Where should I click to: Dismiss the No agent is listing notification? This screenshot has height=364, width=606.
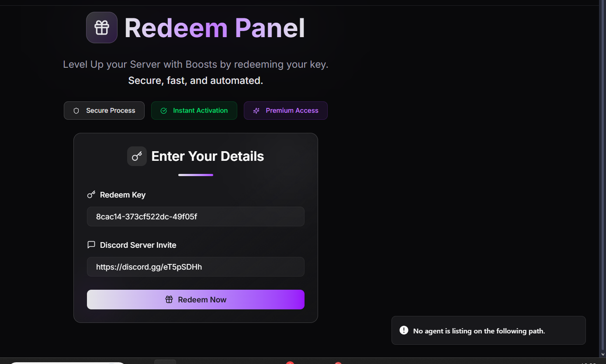(x=488, y=330)
